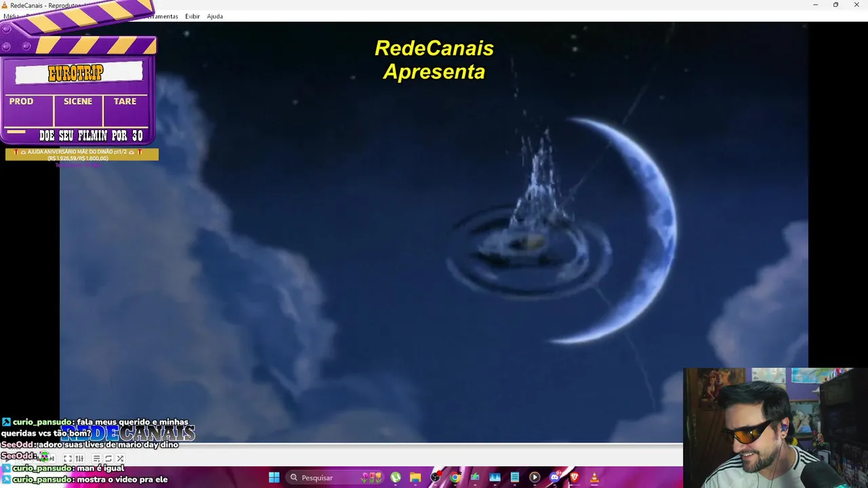This screenshot has width=868, height=488.
Task: Open Discord from the taskbar
Action: click(555, 478)
